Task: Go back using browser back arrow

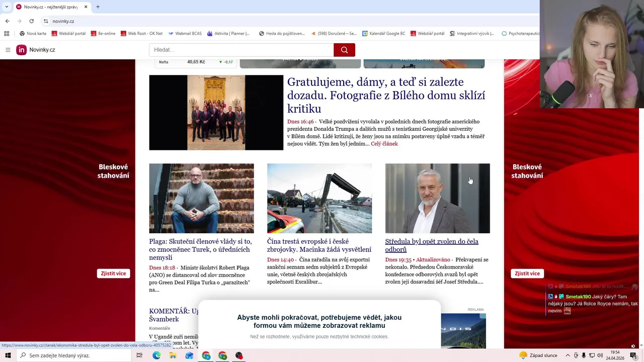Action: tap(7, 21)
